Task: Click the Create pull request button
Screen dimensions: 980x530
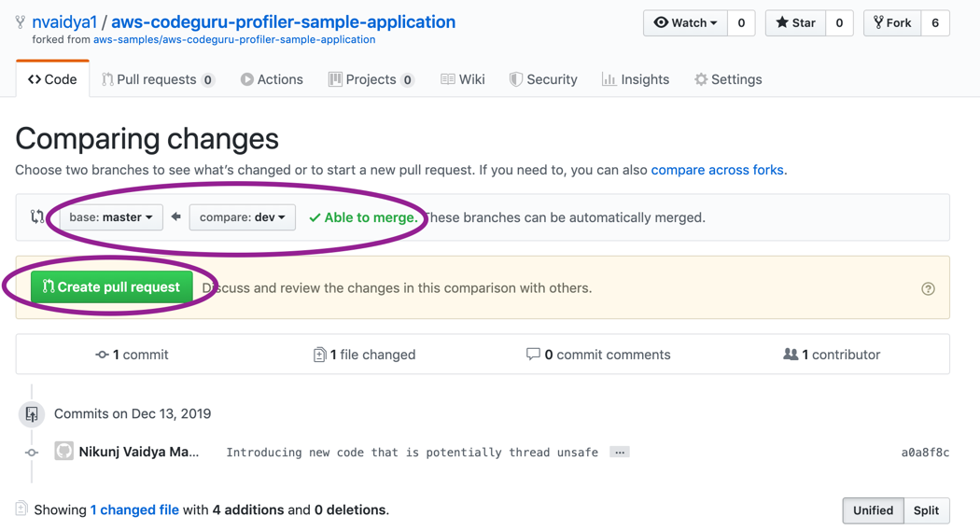Action: click(x=111, y=286)
